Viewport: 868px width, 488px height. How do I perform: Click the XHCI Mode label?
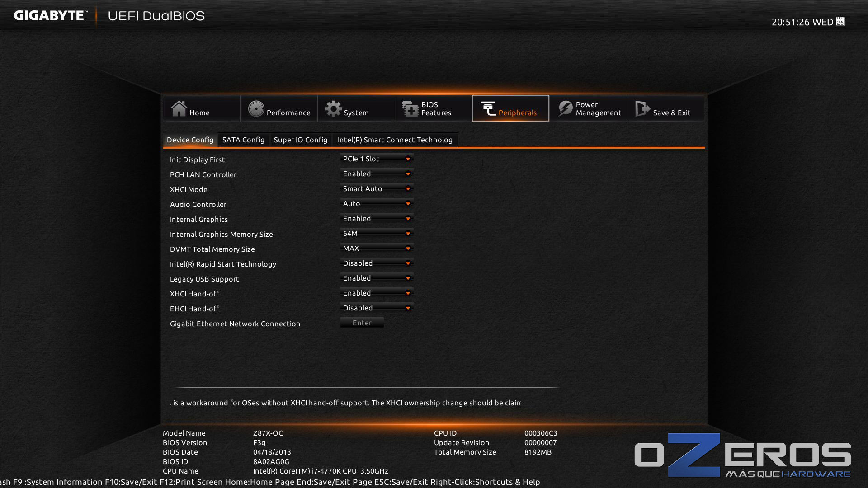click(x=189, y=189)
